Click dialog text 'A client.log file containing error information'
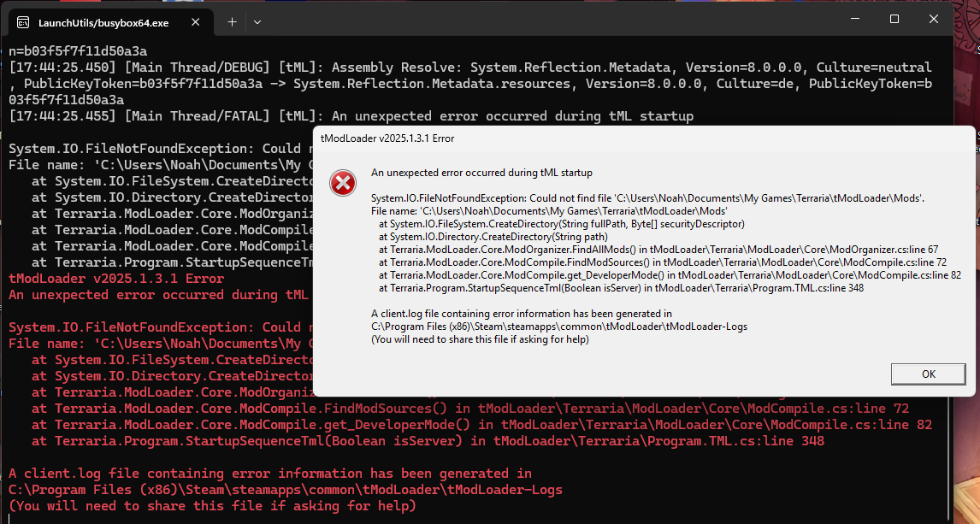 [x=522, y=314]
